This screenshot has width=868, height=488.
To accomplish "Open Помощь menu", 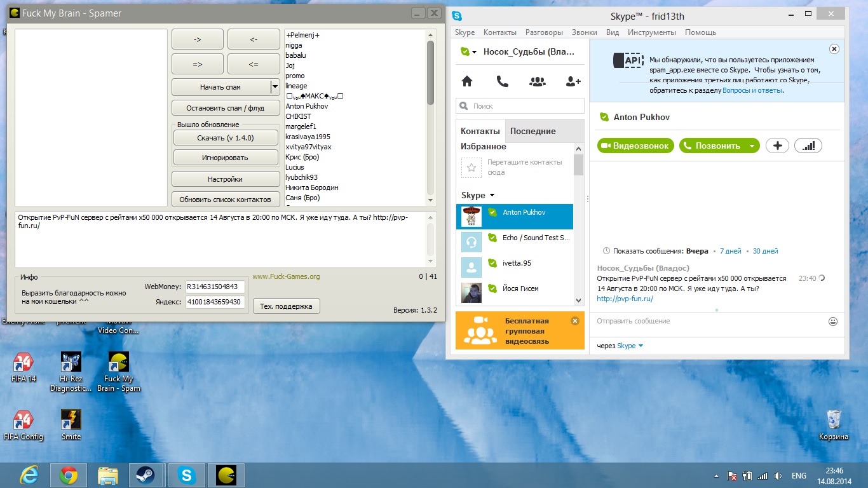I will [700, 32].
